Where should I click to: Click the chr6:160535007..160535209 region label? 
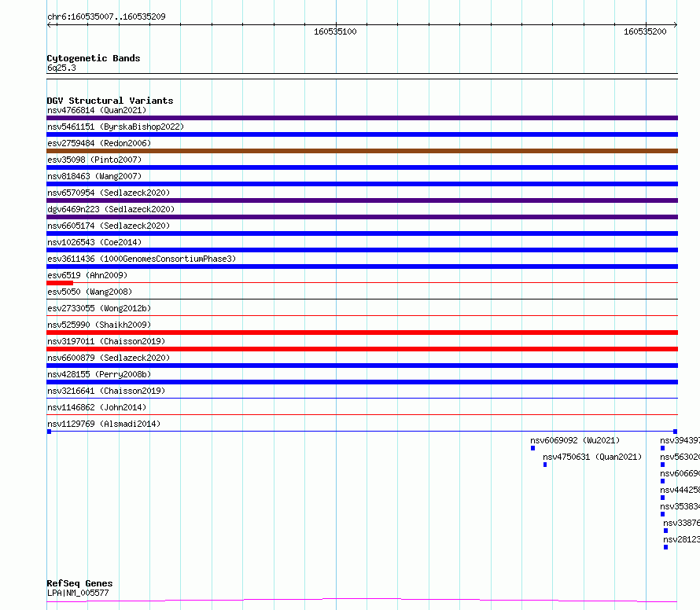tap(106, 17)
